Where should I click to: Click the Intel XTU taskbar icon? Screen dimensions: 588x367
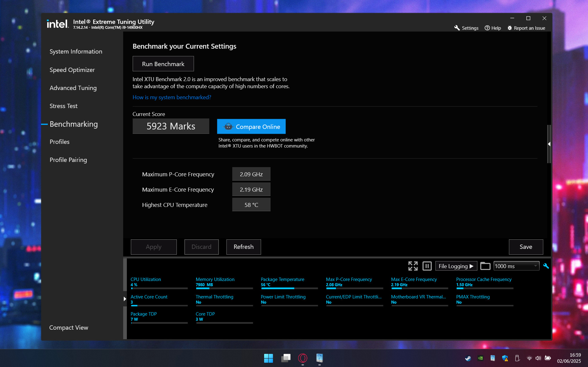319,358
